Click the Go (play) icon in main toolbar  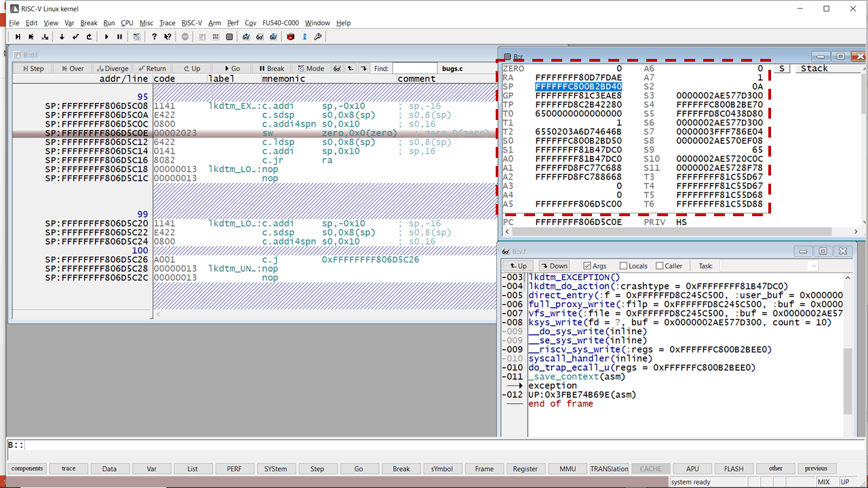[106, 37]
